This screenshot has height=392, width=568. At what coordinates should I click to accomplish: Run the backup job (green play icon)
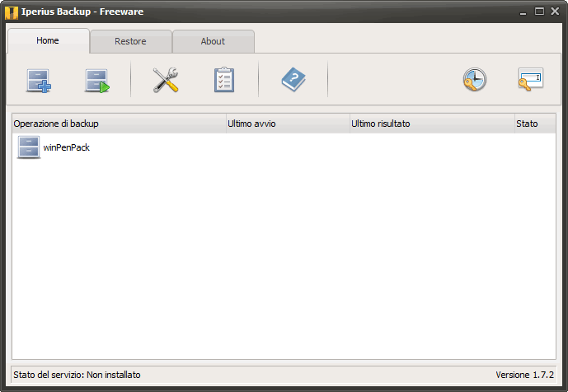[97, 81]
